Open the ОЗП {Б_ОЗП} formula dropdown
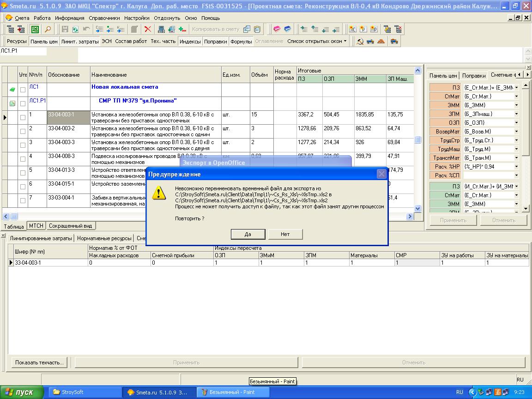 [516, 123]
